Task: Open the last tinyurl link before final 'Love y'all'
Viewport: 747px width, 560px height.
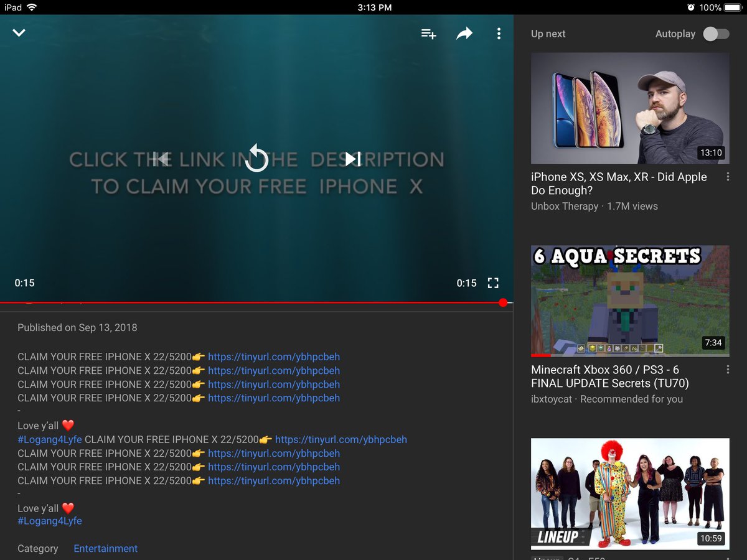Action: (x=274, y=481)
